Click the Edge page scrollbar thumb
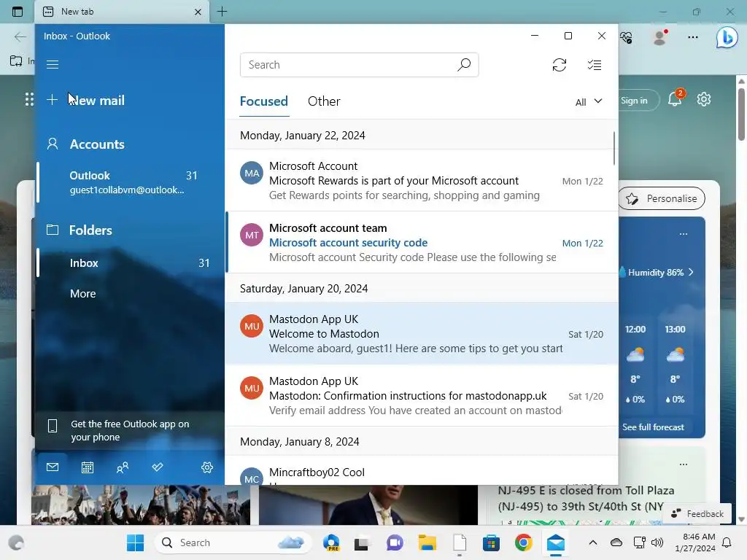 741,114
